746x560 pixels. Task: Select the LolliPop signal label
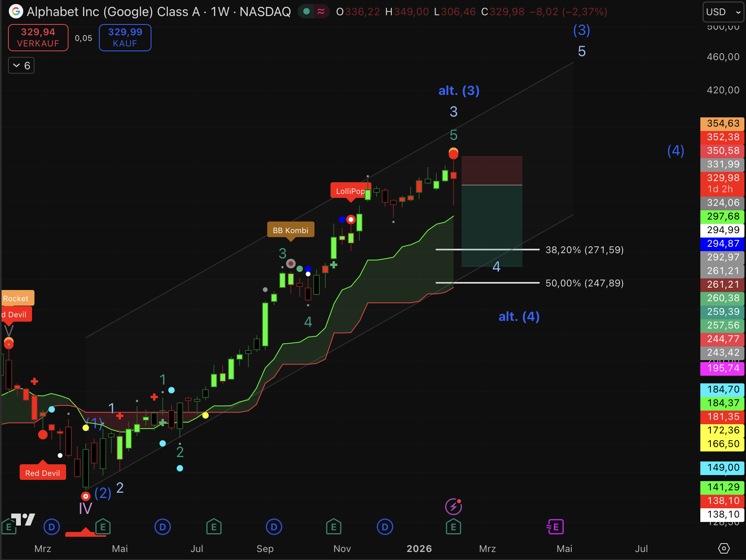click(350, 191)
